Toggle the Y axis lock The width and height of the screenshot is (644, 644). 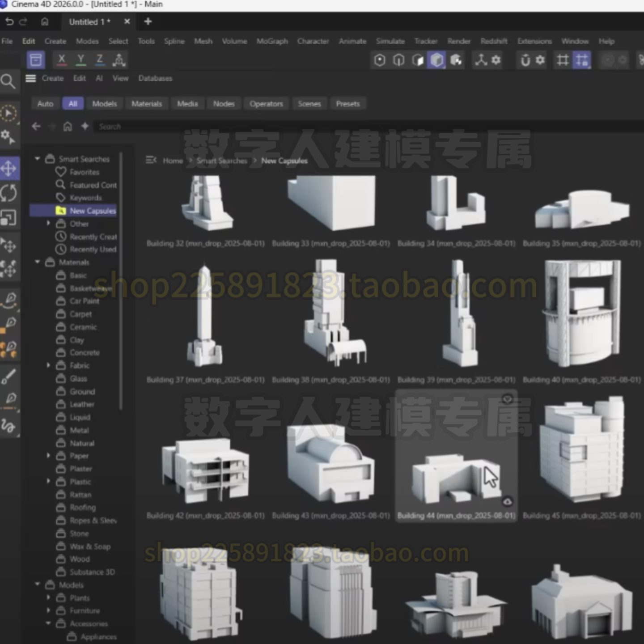[x=81, y=59]
